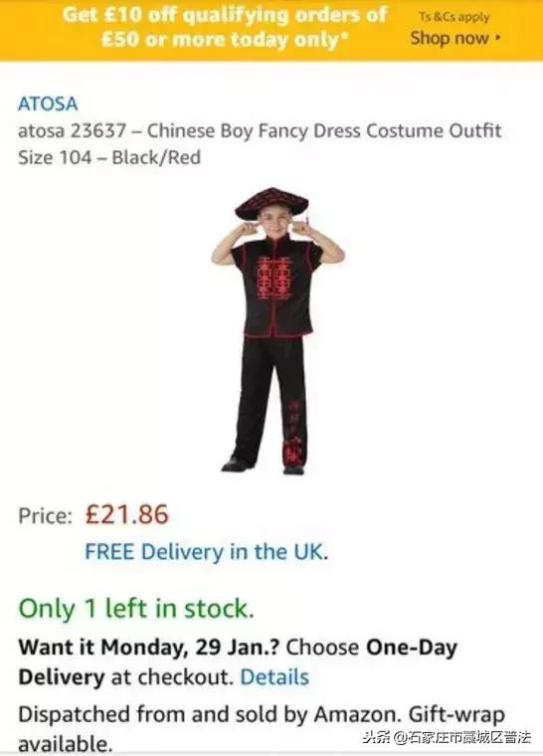Click the small arrow beside Shop now
The image size is (543, 756).
point(498,37)
